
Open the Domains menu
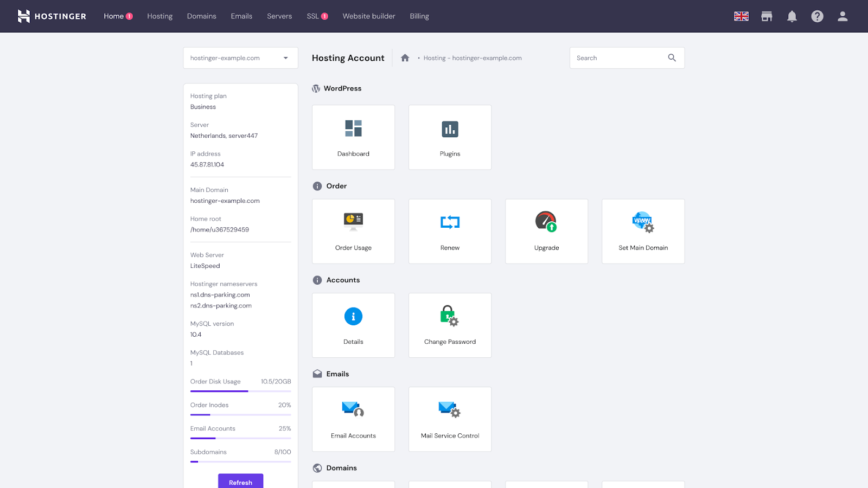pyautogui.click(x=201, y=16)
